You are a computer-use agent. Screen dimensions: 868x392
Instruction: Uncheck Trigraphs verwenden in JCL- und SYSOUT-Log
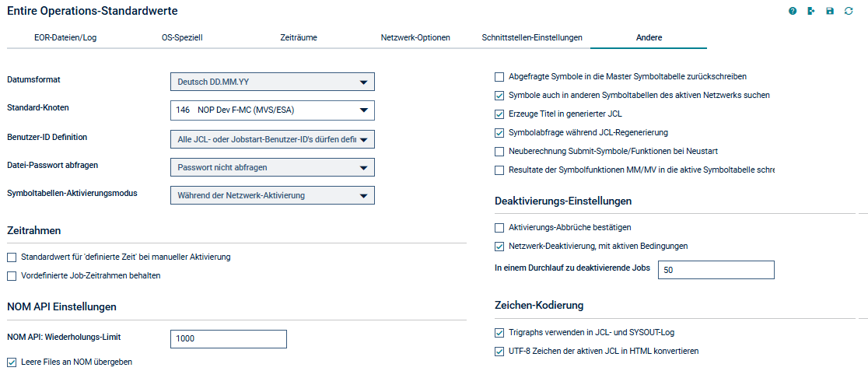tap(499, 333)
